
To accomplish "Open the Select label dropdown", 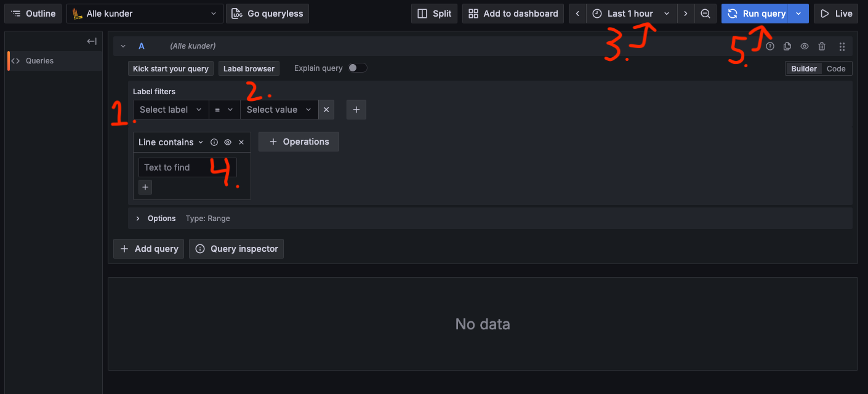I will 171,110.
